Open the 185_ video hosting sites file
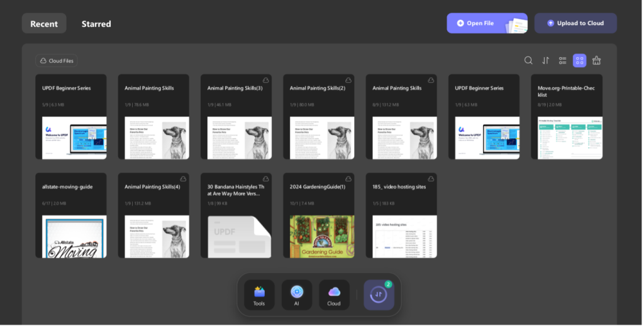This screenshot has height=326, width=644. tap(401, 215)
